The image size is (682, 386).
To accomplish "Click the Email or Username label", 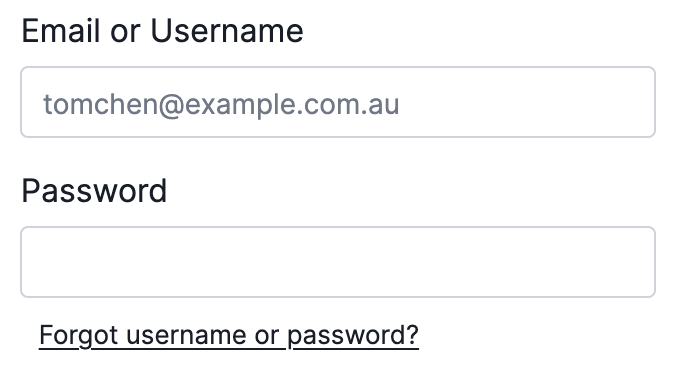I will [x=162, y=31].
